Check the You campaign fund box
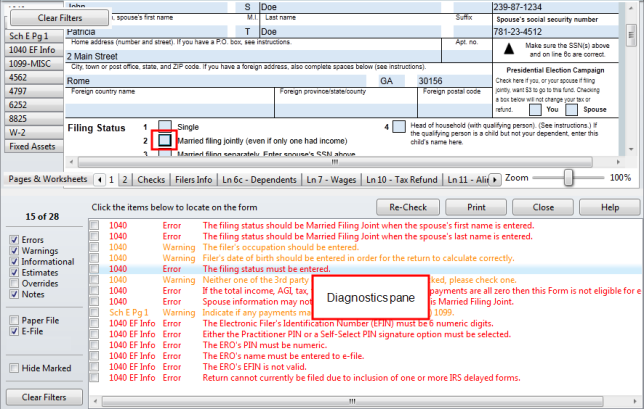The image size is (644, 409). (x=535, y=110)
